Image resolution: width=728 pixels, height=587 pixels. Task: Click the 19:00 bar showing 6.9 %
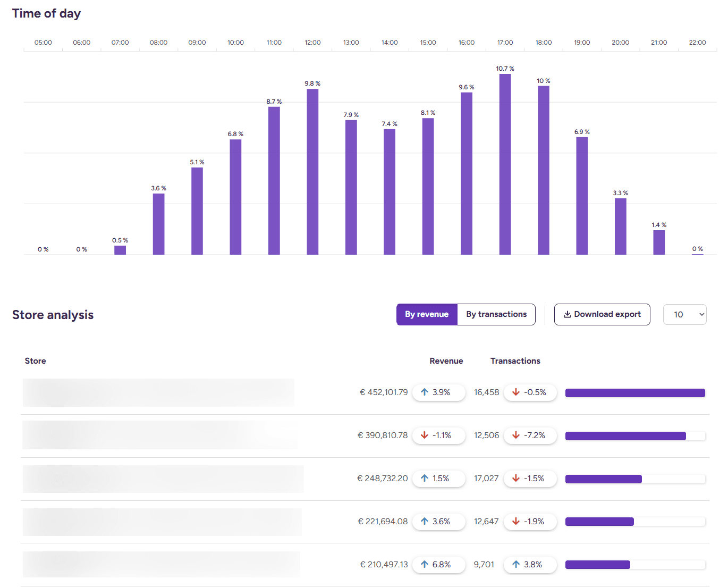click(582, 196)
